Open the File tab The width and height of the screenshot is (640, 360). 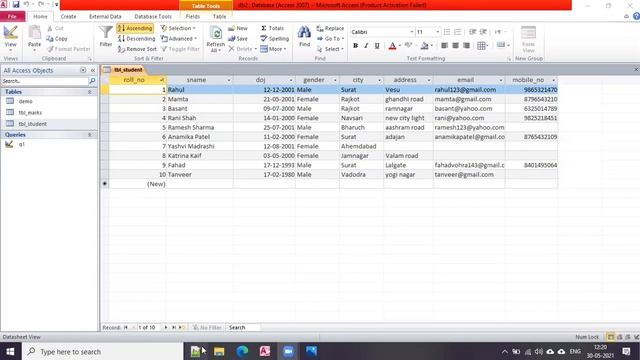coord(12,16)
